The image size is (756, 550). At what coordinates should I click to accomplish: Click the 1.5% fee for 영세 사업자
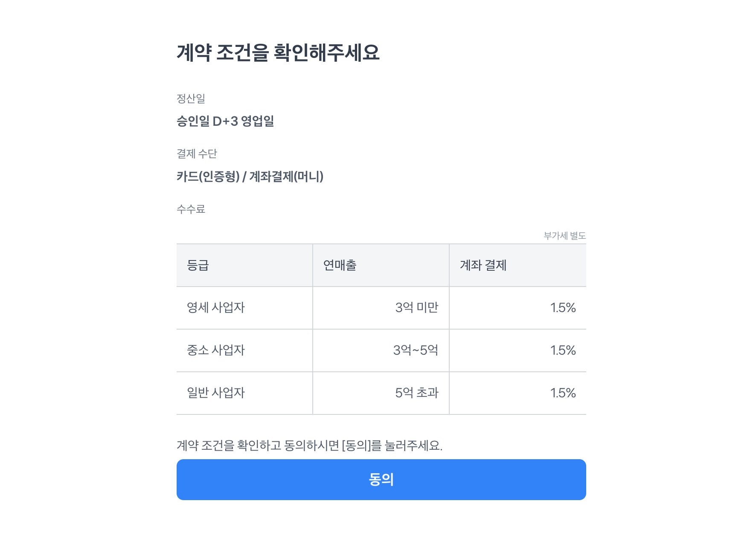(x=563, y=307)
